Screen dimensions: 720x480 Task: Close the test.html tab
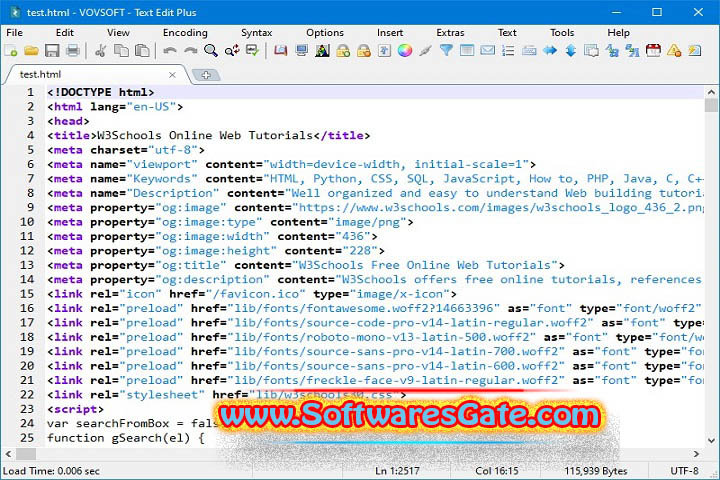[172, 74]
